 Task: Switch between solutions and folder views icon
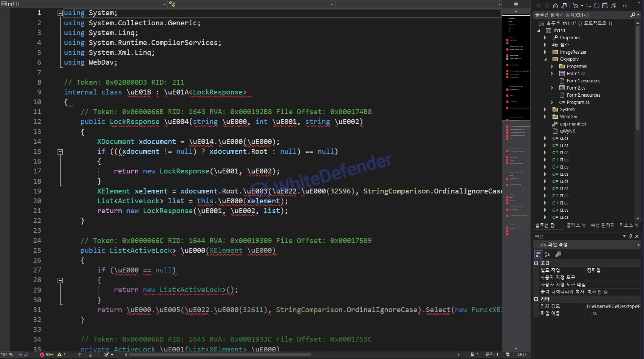564,6
